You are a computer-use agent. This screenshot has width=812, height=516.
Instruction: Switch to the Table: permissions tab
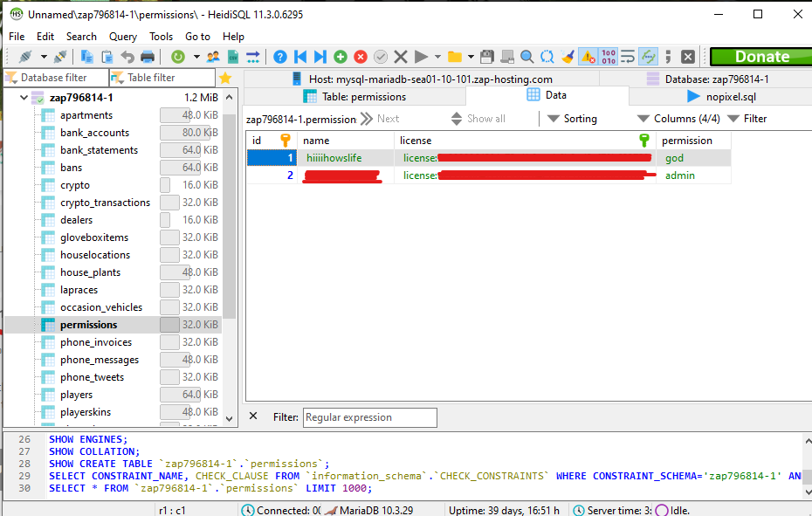[354, 97]
